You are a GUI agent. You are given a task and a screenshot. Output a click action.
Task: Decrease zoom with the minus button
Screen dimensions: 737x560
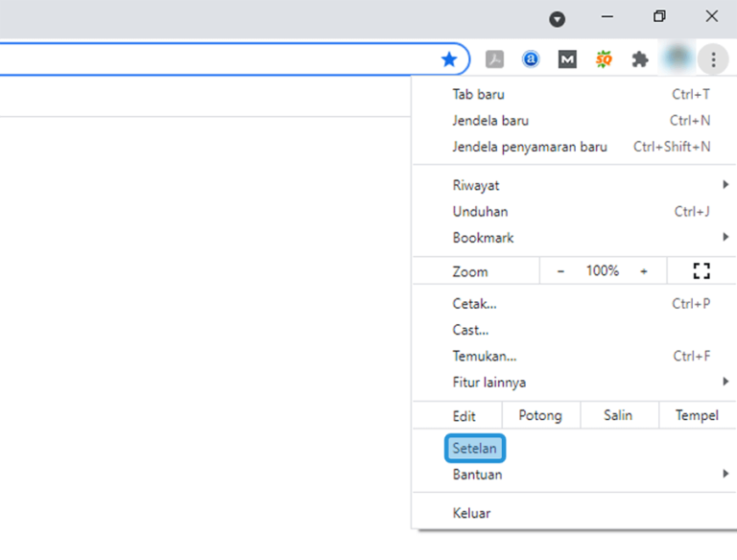(560, 271)
